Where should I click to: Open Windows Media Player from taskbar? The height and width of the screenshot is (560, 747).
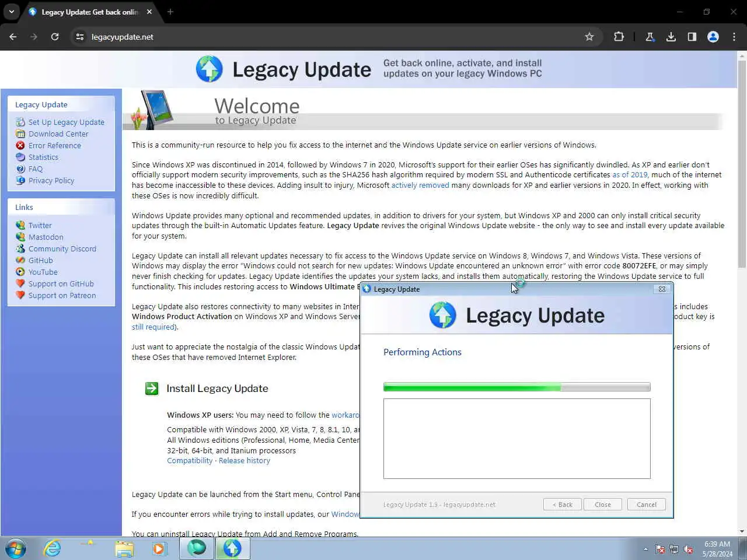[x=159, y=548]
